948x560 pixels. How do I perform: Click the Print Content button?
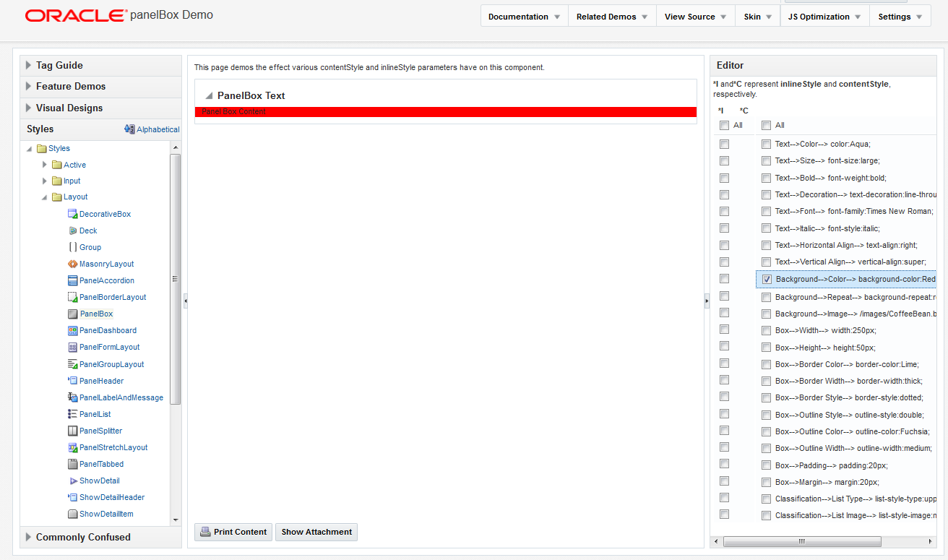[x=233, y=532]
